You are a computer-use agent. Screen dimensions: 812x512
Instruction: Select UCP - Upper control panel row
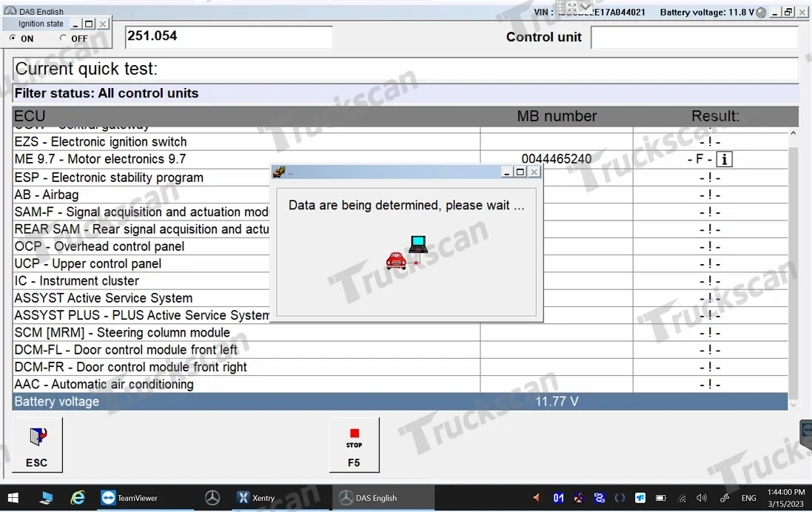tap(400, 263)
